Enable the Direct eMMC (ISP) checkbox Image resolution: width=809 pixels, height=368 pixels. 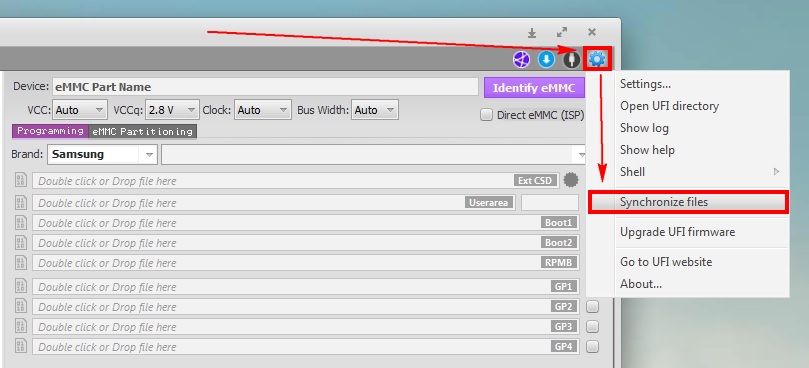[x=486, y=115]
